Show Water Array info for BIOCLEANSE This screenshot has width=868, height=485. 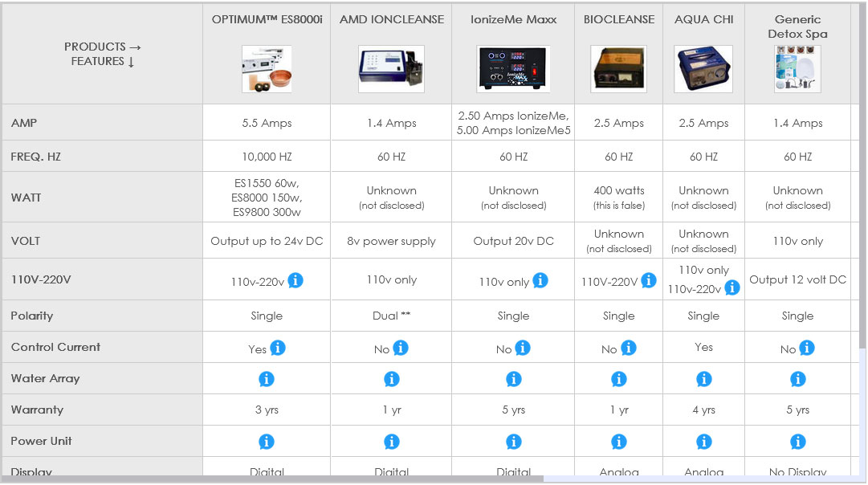[619, 379]
